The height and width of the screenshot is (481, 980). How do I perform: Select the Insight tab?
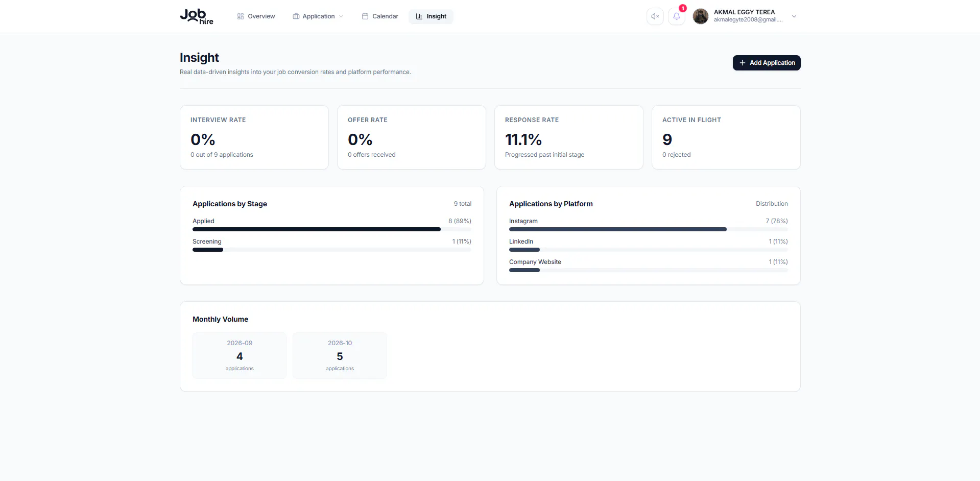click(x=431, y=16)
